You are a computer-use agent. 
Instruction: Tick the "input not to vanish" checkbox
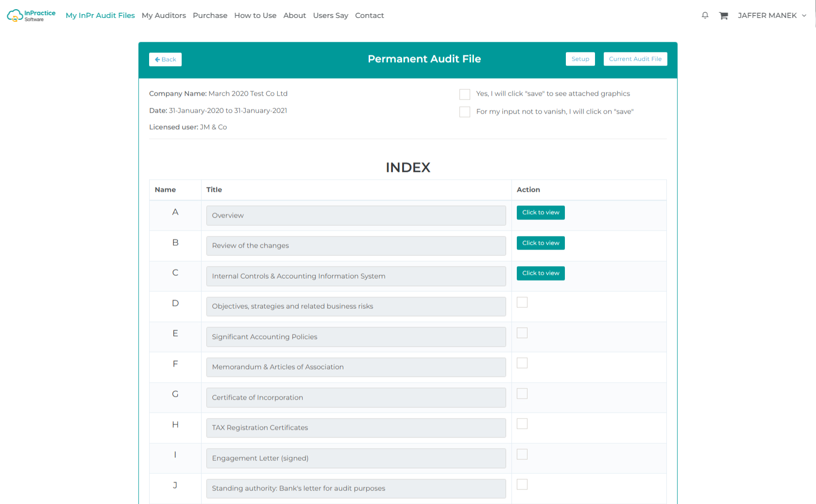(465, 112)
